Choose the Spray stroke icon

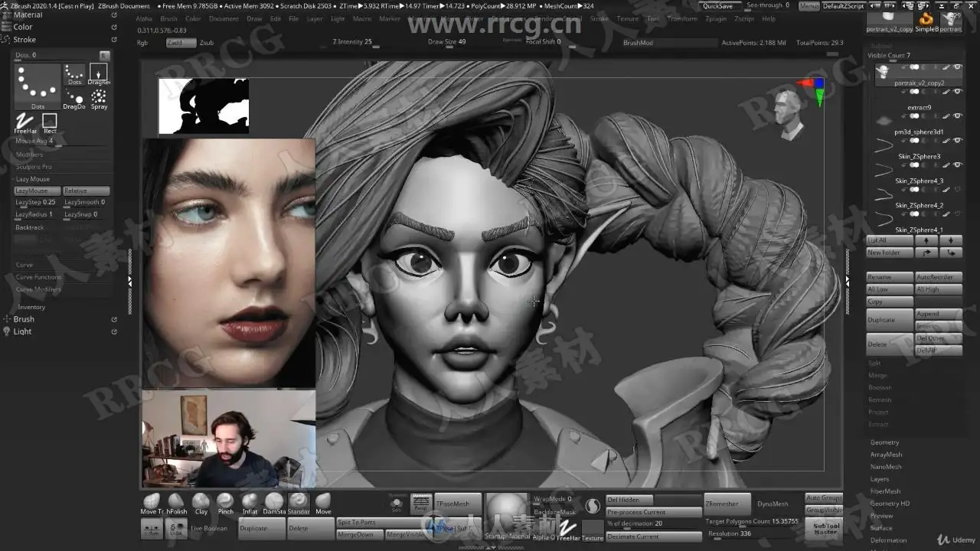coord(99,99)
